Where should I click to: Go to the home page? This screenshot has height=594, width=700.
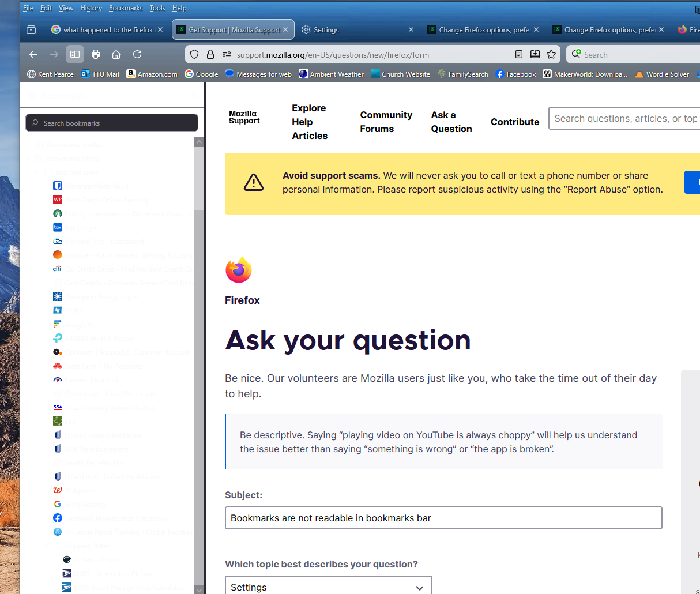[x=116, y=54]
